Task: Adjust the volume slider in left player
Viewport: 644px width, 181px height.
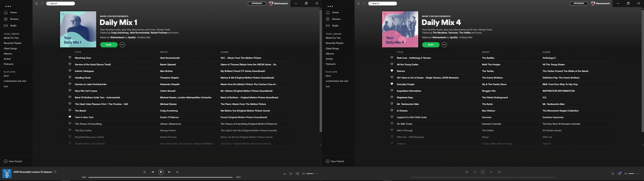Action: [312, 174]
